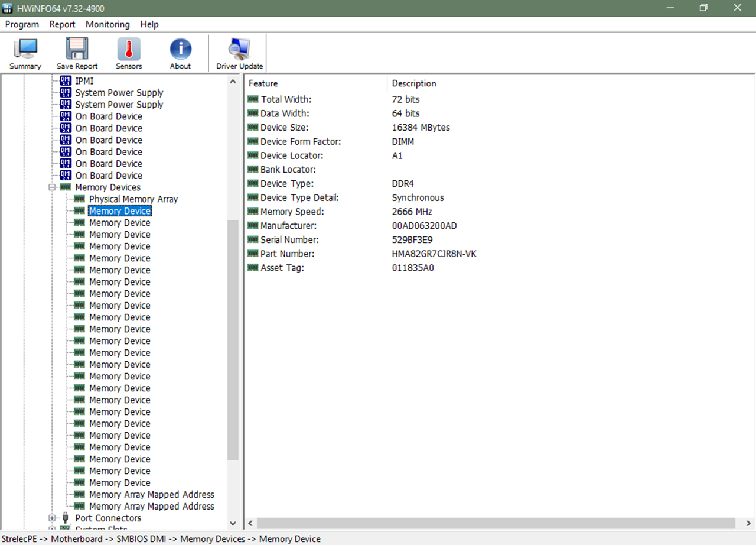Collapse the Memory Devices tree node
756x545 pixels.
click(52, 187)
